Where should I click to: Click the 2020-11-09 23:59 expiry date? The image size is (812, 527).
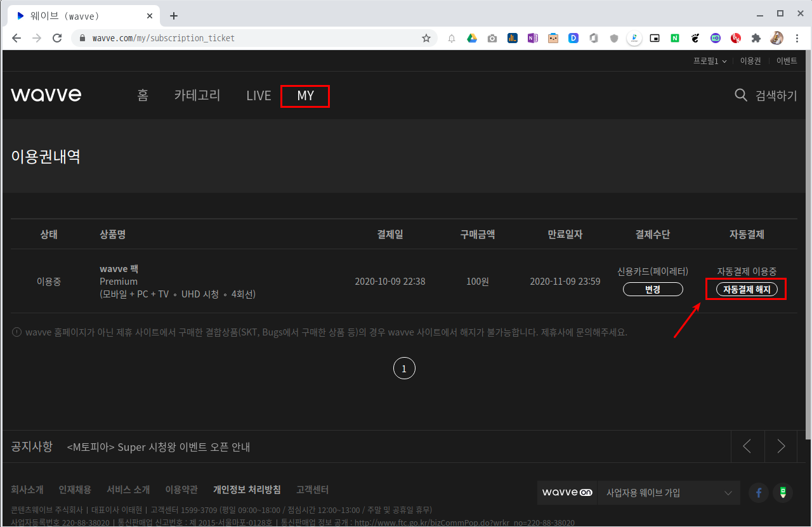point(565,282)
